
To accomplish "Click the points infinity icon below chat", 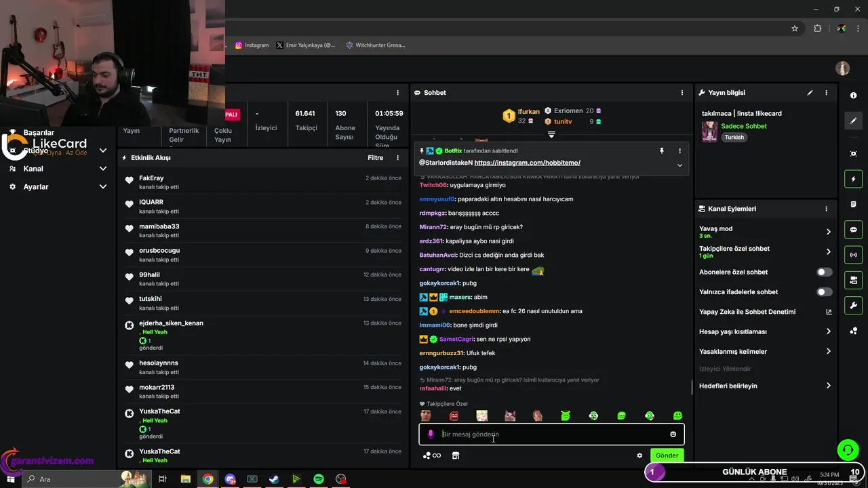I will [x=431, y=455].
